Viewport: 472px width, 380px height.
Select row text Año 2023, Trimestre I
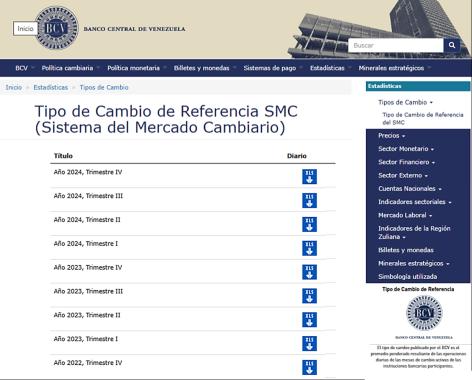coord(86,339)
